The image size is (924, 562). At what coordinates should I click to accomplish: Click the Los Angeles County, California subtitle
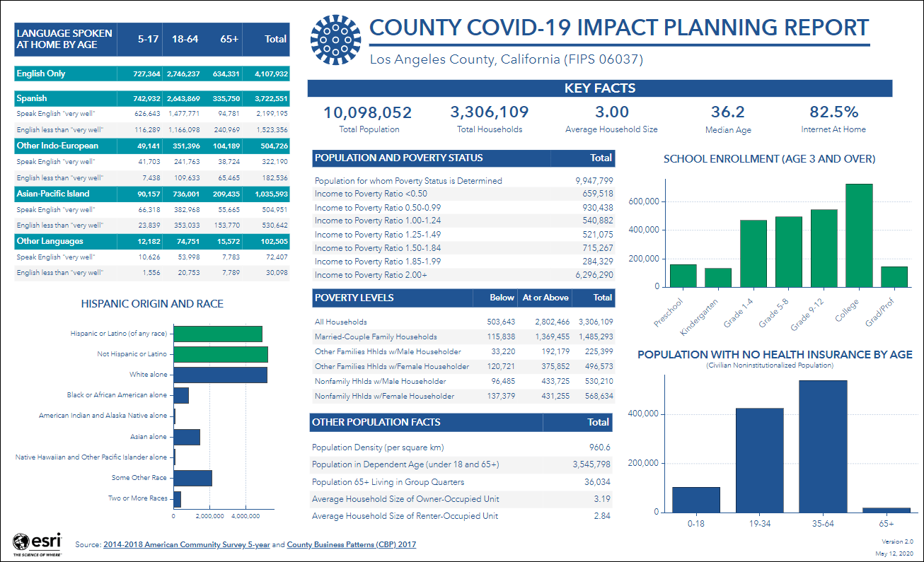507,59
